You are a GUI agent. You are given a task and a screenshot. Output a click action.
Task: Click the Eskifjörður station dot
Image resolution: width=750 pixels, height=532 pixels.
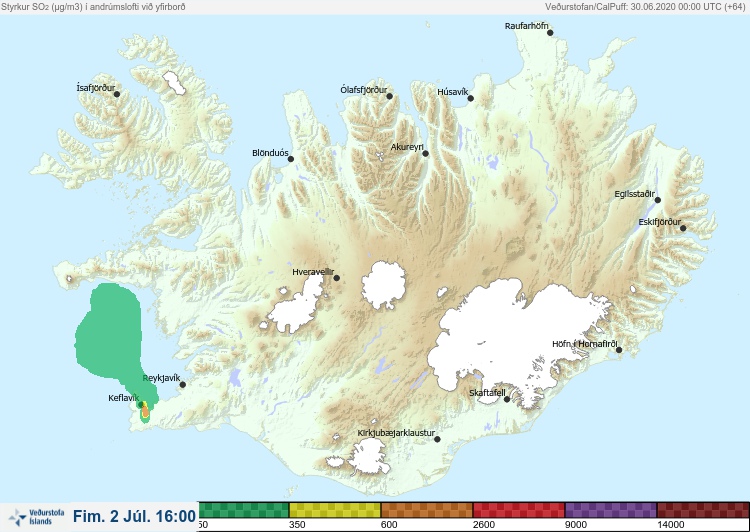(x=683, y=228)
